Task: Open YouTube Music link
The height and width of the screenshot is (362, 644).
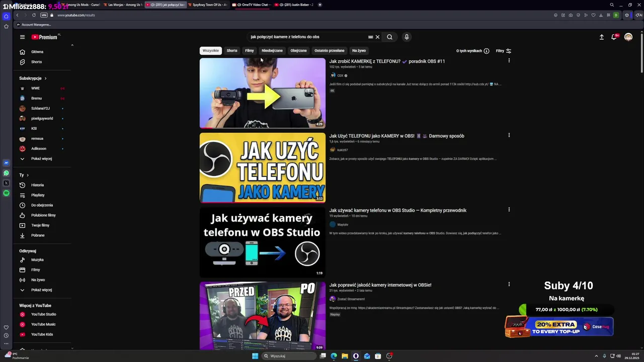Action: tap(42, 324)
